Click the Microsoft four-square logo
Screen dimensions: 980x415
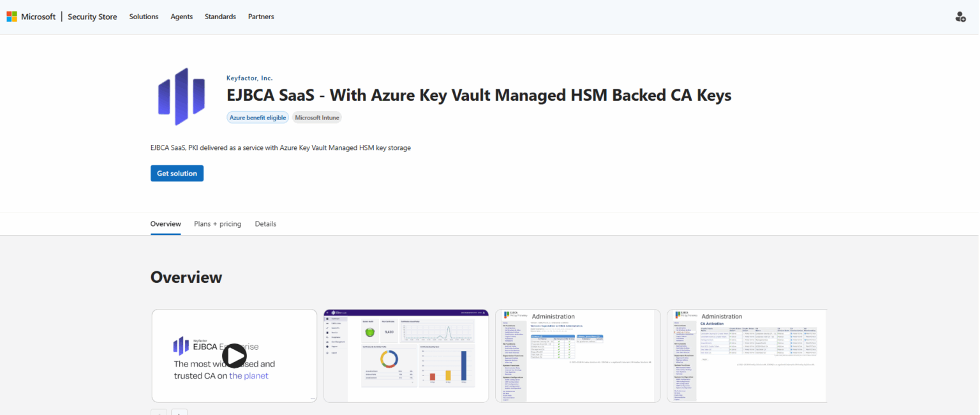11,15
